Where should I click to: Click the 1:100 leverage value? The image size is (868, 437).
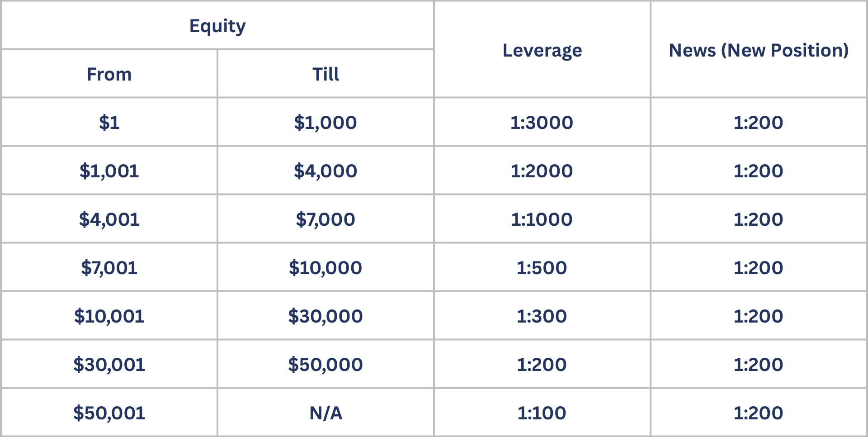tap(542, 413)
